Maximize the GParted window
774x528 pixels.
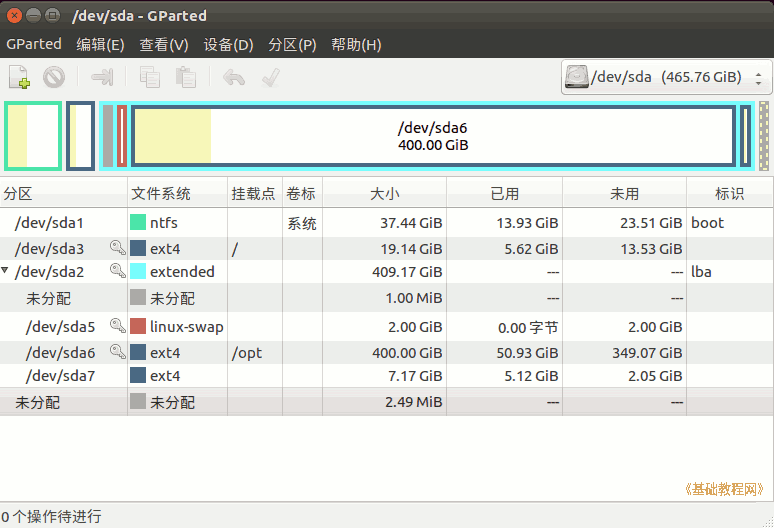tap(52, 16)
